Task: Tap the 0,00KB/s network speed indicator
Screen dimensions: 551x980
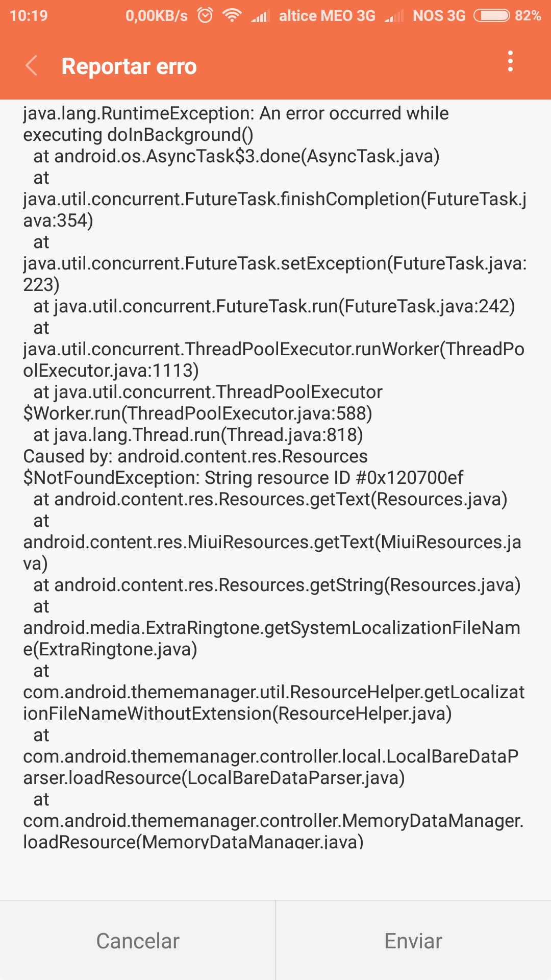Action: 157,16
